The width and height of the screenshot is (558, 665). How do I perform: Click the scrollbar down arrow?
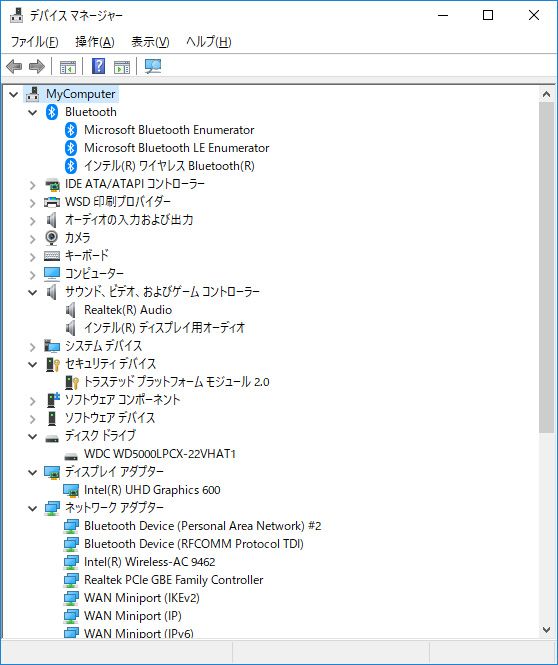[547, 630]
